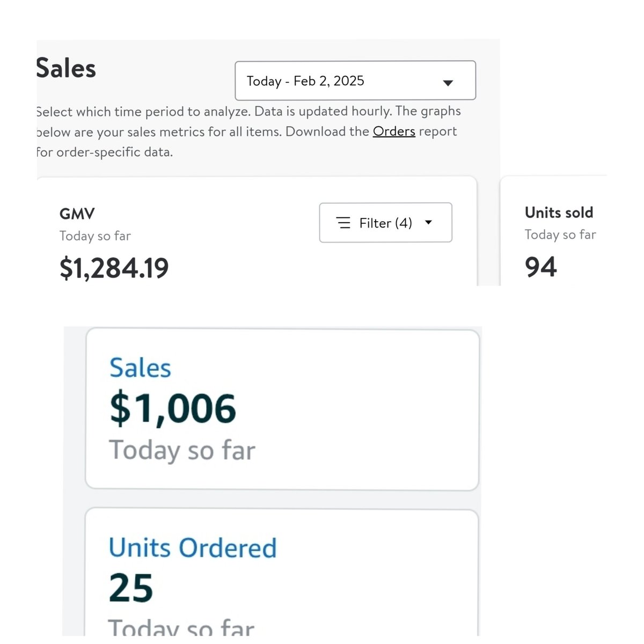Viewport: 644px width, 644px height.
Task: Click the Units sold heading
Action: pos(559,213)
